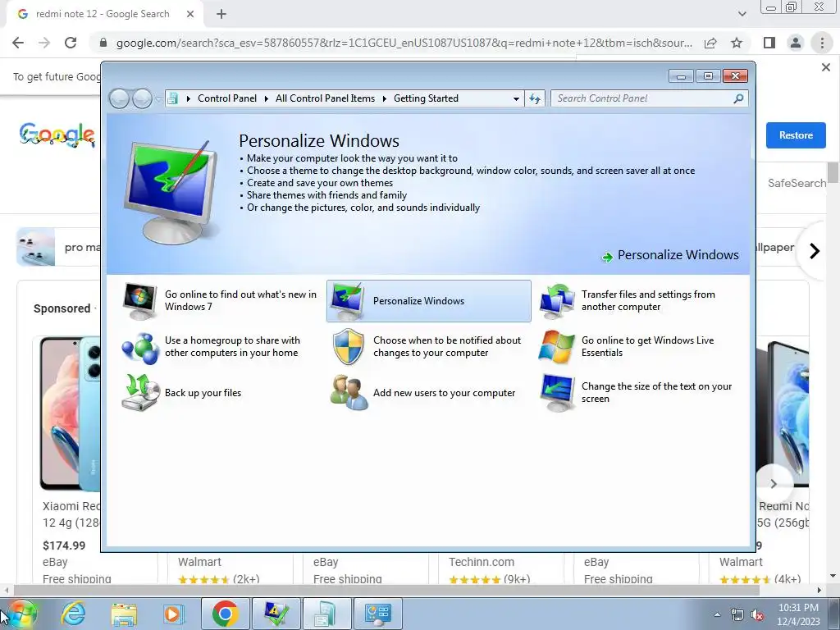The image size is (840, 630).
Task: Open the notification shield icon
Action: click(348, 347)
